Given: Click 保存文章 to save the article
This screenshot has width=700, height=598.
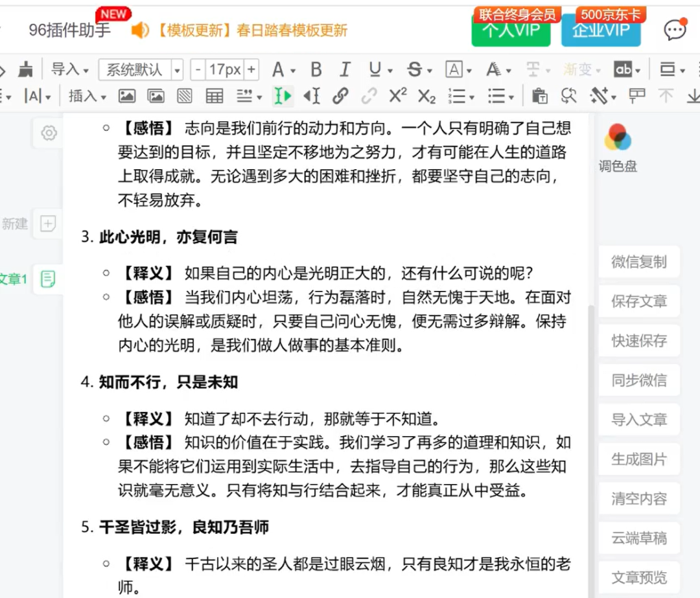Looking at the screenshot, I should point(639,301).
